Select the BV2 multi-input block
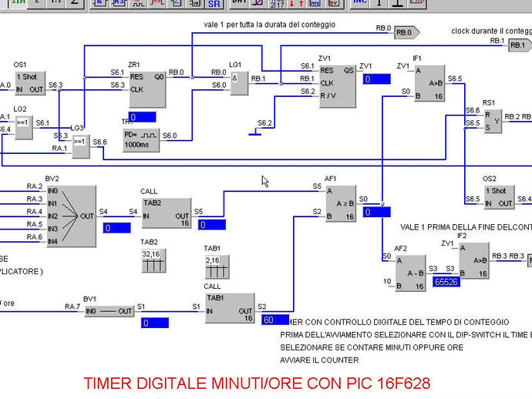The height and width of the screenshot is (399, 532). coord(71,216)
